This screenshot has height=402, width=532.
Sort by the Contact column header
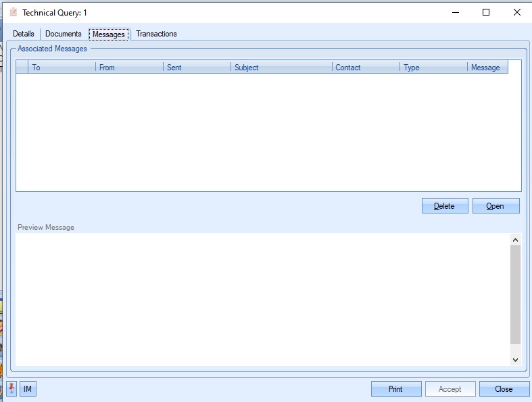coord(366,67)
